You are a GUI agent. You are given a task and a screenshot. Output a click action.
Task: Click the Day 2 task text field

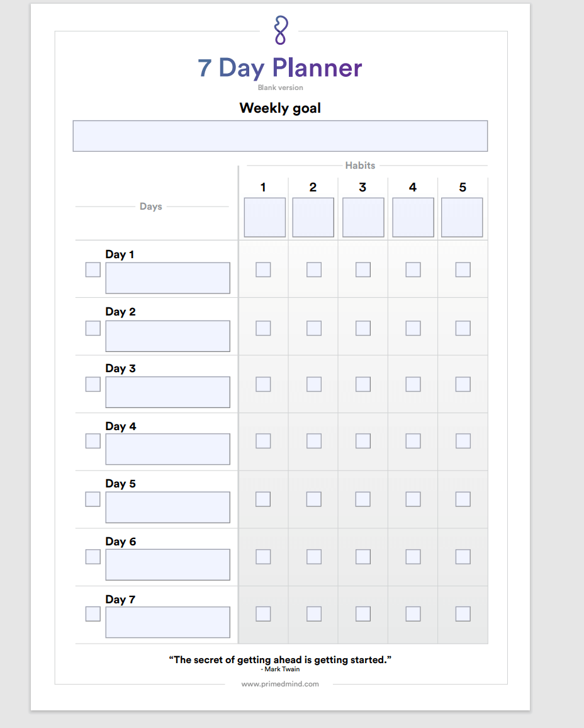click(168, 336)
